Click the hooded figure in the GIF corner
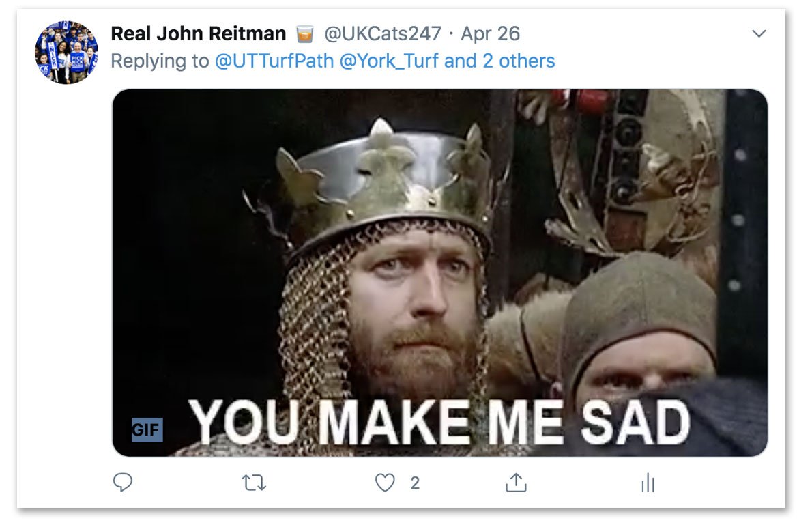Screen dimensions: 812x527 [x=638, y=328]
